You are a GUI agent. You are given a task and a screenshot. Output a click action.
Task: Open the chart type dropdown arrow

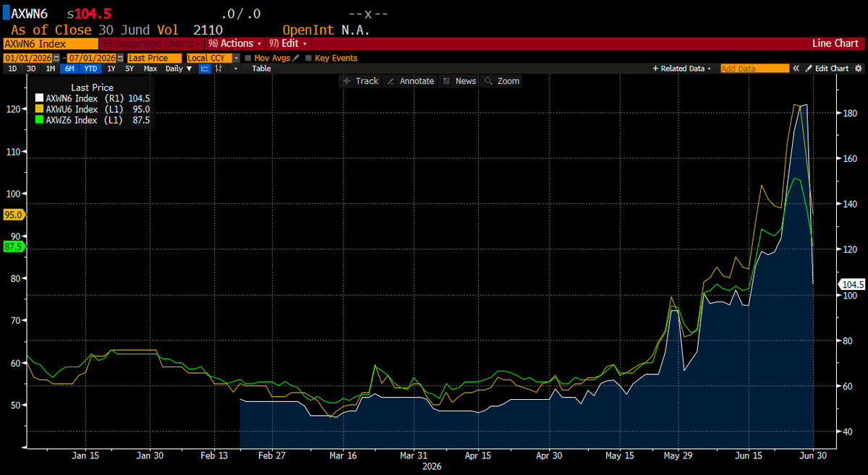(x=235, y=69)
